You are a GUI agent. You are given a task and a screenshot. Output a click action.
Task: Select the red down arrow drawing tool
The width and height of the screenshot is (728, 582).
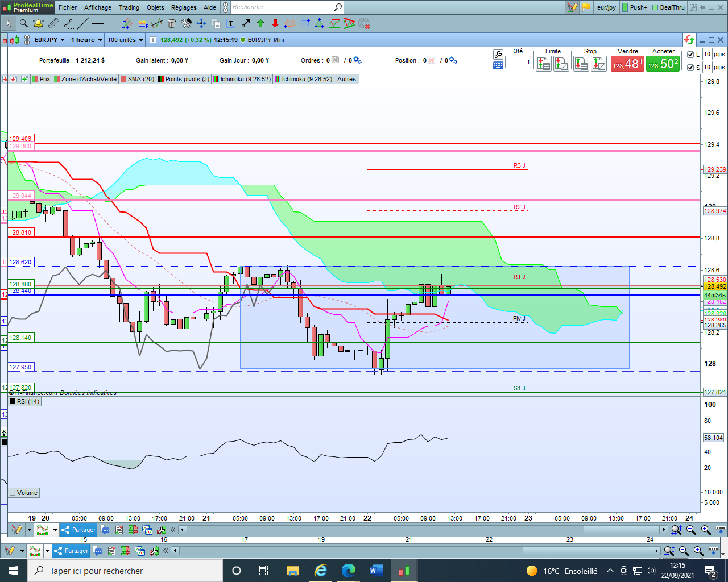pos(275,23)
